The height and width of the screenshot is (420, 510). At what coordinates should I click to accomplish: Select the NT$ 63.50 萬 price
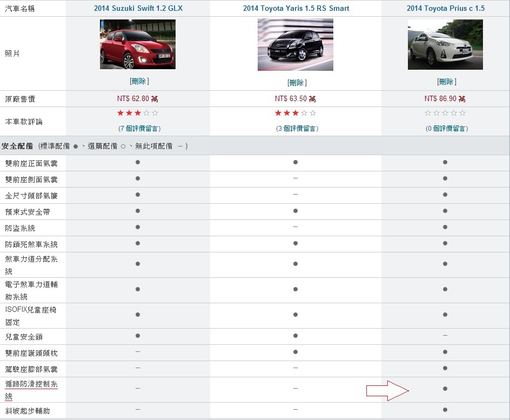point(296,98)
